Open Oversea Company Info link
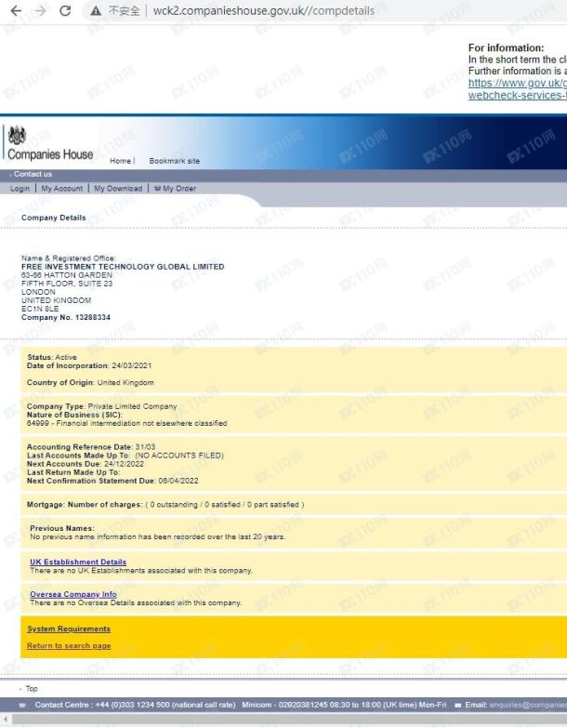This screenshot has width=567, height=728. point(73,594)
